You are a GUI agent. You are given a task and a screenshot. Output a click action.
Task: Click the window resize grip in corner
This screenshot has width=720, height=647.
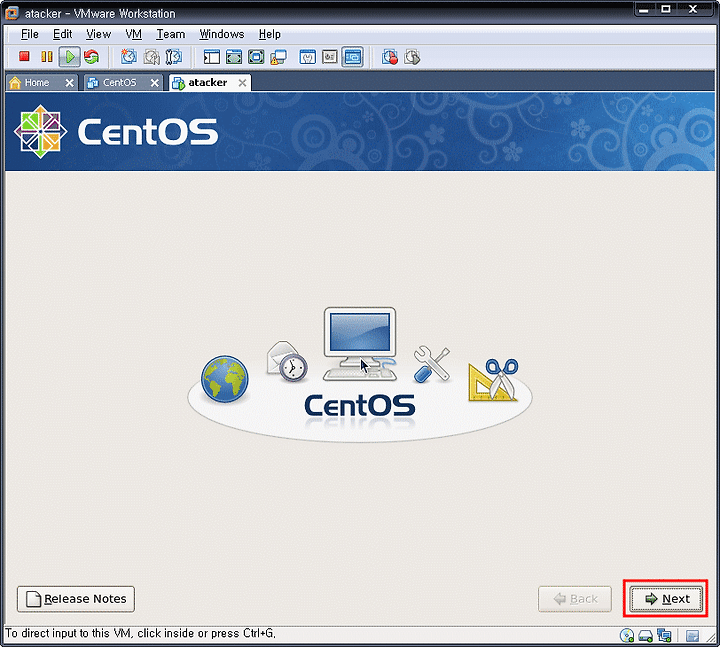(711, 637)
